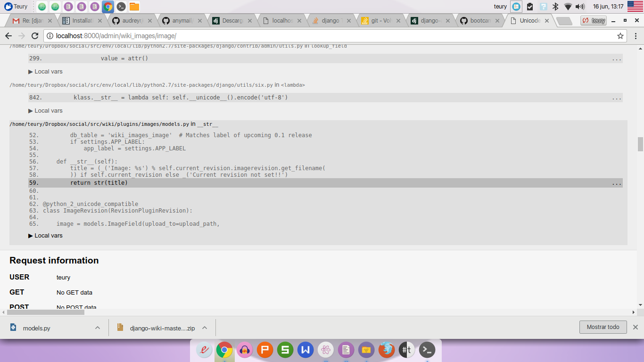This screenshot has width=644, height=362.
Task: Click the Bluetooth icon in the system tray
Action: pyautogui.click(x=555, y=7)
